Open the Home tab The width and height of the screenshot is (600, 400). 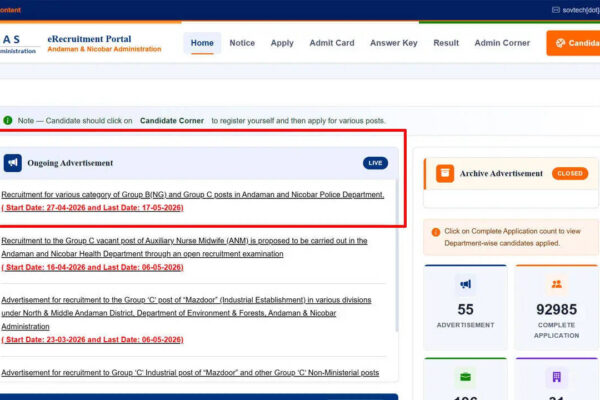[202, 43]
